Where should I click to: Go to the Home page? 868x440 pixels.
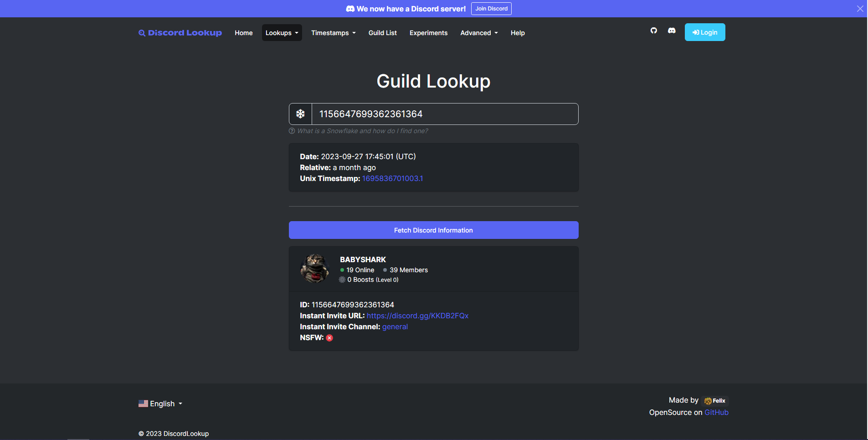coord(244,33)
